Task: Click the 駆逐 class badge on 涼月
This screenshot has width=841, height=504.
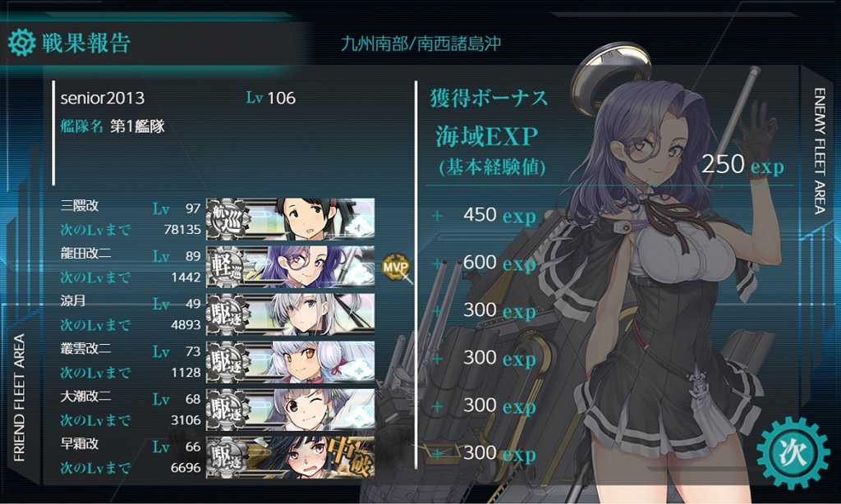Action: [228, 314]
